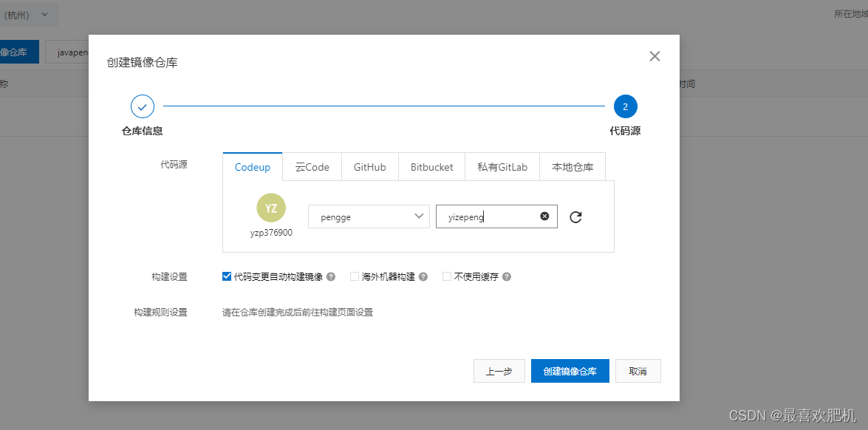Click the 取消 button
Screen dimensions: 868x430
[x=638, y=371]
